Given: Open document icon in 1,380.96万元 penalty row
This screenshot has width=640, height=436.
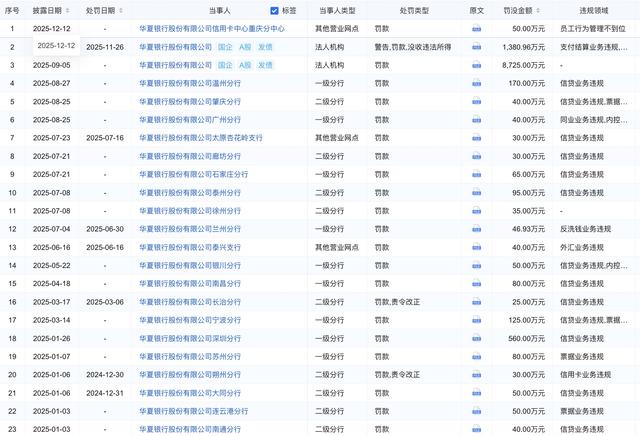Looking at the screenshot, I should [476, 47].
